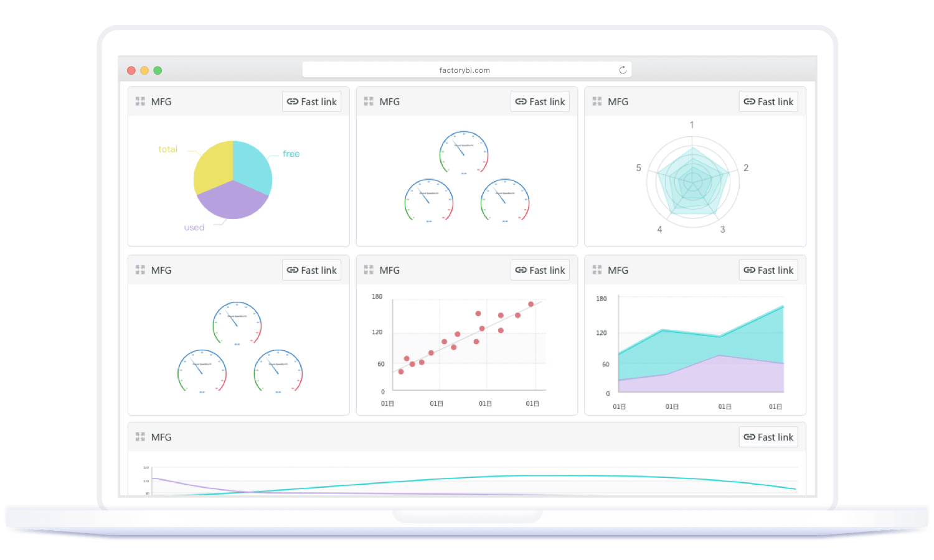Click the grid icon in the bottom line chart card header
Viewport: 934px width, 560px height.
[140, 437]
